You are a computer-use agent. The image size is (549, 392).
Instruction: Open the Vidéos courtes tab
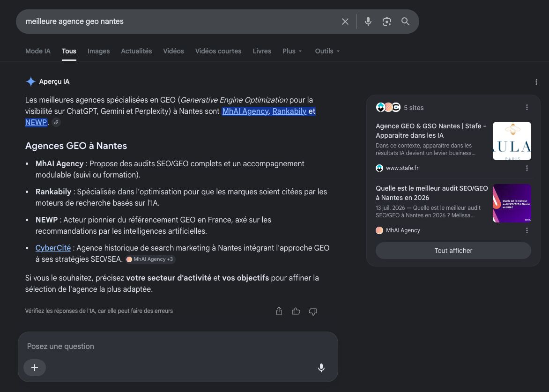click(218, 51)
